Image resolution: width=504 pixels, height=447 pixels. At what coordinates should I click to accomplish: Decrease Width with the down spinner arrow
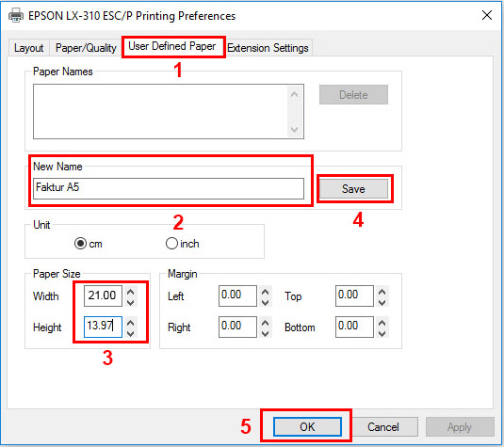coord(131,302)
